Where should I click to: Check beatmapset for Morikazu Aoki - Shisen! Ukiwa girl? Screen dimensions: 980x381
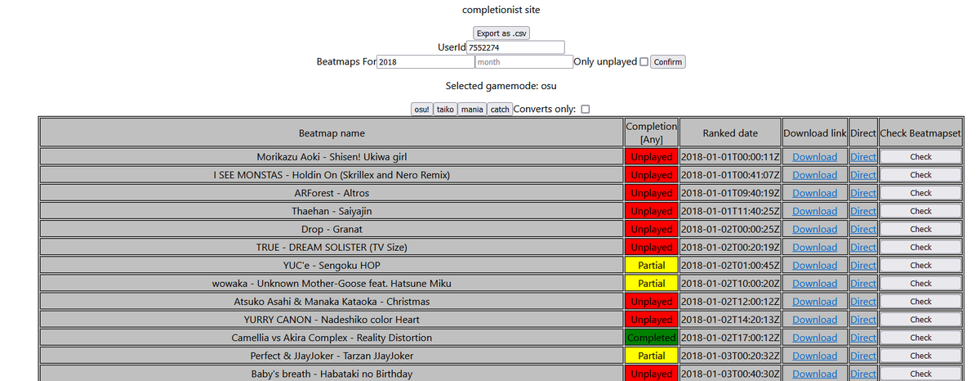click(921, 157)
